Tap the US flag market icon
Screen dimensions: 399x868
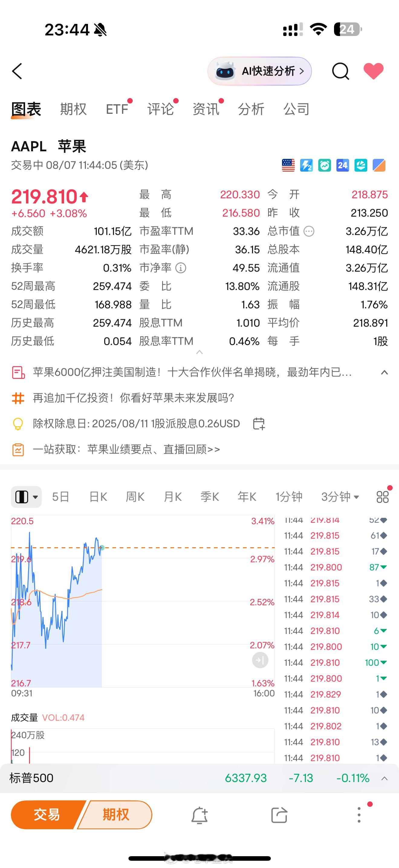tap(288, 165)
